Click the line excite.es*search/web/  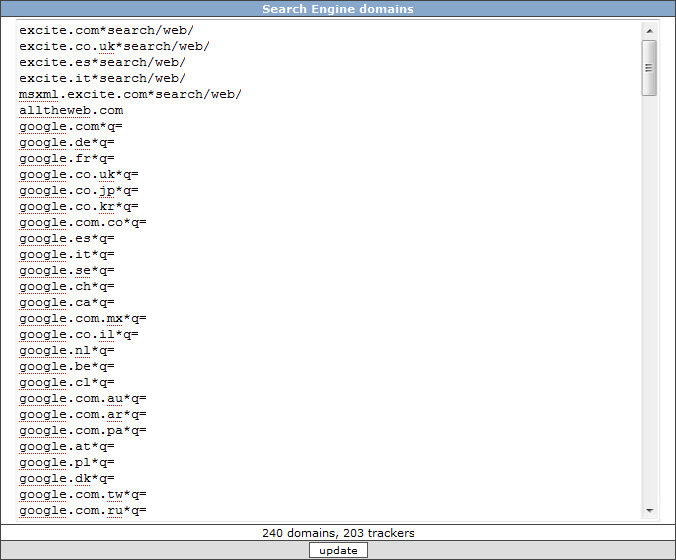click(102, 62)
